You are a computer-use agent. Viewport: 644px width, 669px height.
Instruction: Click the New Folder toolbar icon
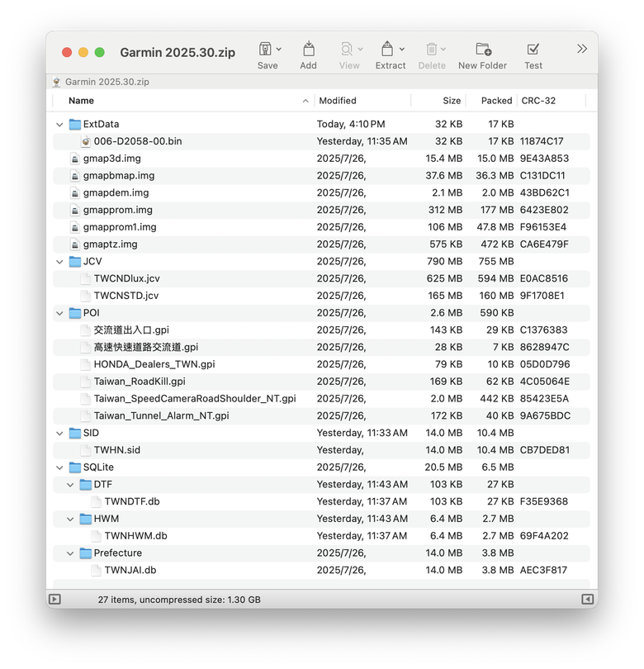[x=484, y=49]
